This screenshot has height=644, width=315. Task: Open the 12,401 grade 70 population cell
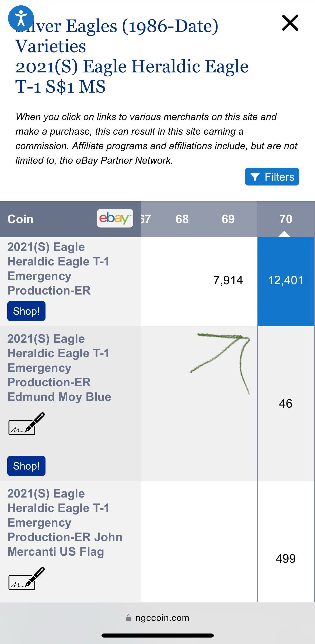click(286, 281)
